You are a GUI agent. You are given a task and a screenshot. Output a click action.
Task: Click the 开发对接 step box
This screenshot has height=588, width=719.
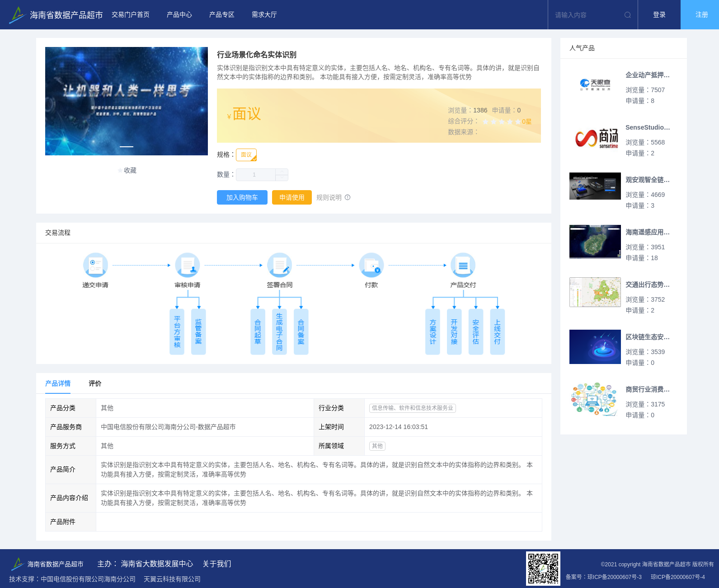[454, 332]
